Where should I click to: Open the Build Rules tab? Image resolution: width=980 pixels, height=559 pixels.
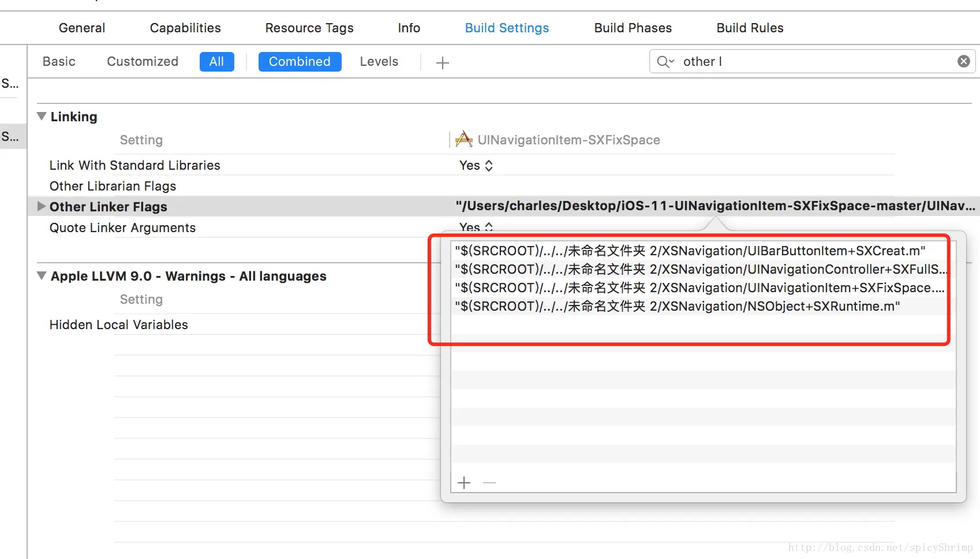[x=750, y=28]
